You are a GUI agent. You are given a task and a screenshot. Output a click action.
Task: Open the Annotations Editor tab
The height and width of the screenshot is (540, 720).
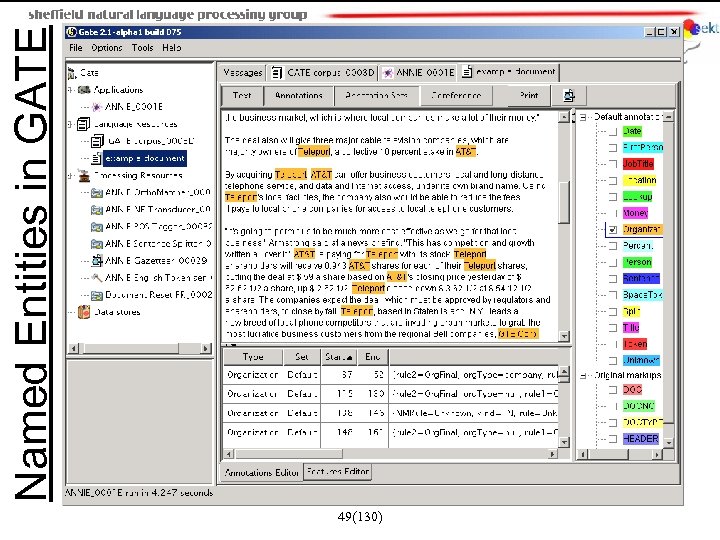pyautogui.click(x=262, y=472)
